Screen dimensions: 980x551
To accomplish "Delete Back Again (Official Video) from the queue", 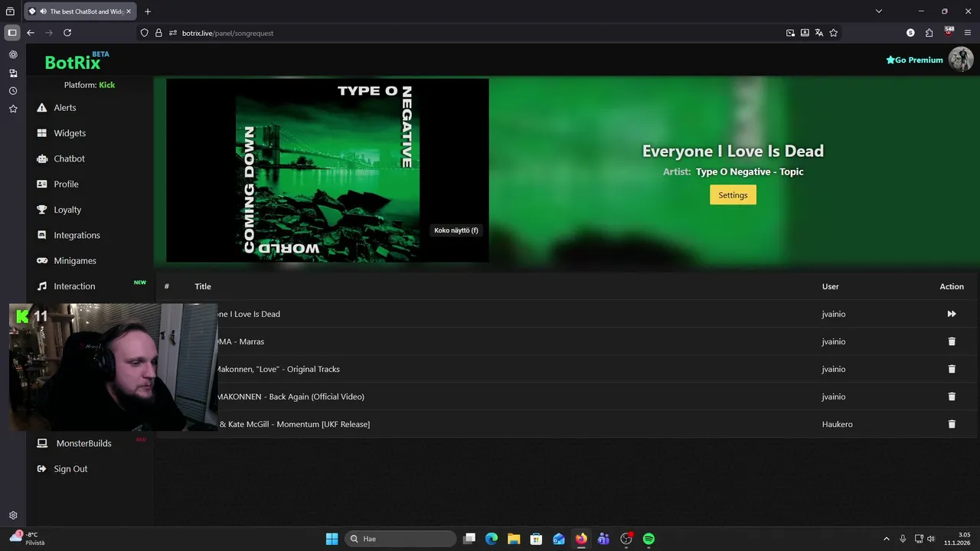I will [x=952, y=396].
